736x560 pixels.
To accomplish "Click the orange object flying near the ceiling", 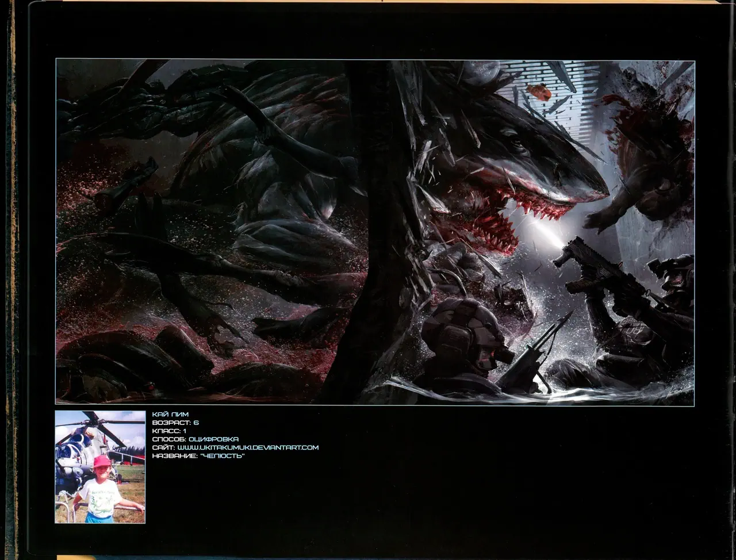I will pos(540,91).
